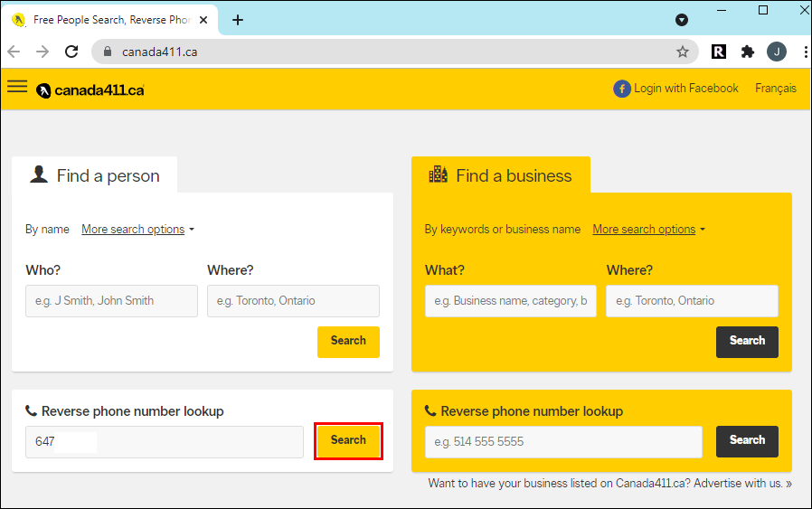Viewport: 812px width, 509px height.
Task: Bookmark this page with the star
Action: [x=683, y=52]
